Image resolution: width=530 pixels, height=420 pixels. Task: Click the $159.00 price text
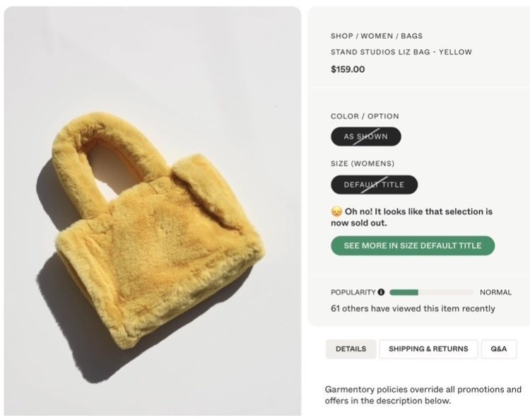click(348, 69)
